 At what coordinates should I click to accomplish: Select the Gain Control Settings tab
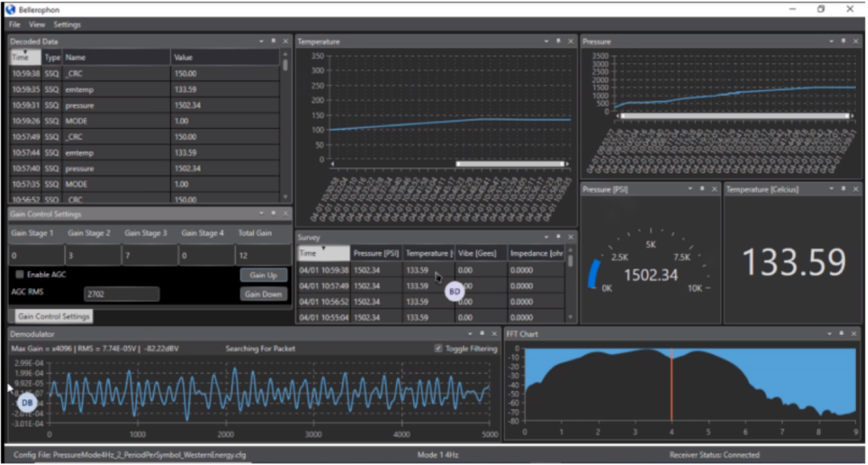tap(54, 316)
